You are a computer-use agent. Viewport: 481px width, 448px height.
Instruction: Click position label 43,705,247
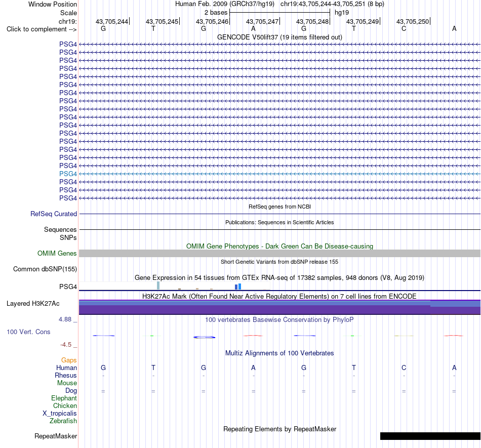pyautogui.click(x=262, y=21)
